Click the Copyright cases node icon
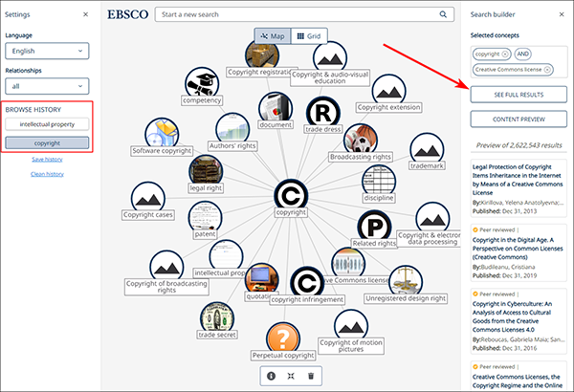 (x=148, y=198)
